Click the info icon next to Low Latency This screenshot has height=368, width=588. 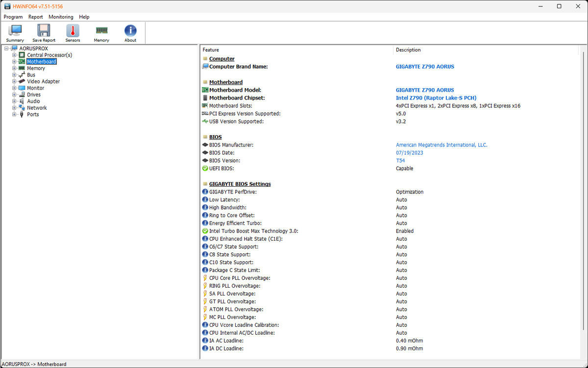205,199
